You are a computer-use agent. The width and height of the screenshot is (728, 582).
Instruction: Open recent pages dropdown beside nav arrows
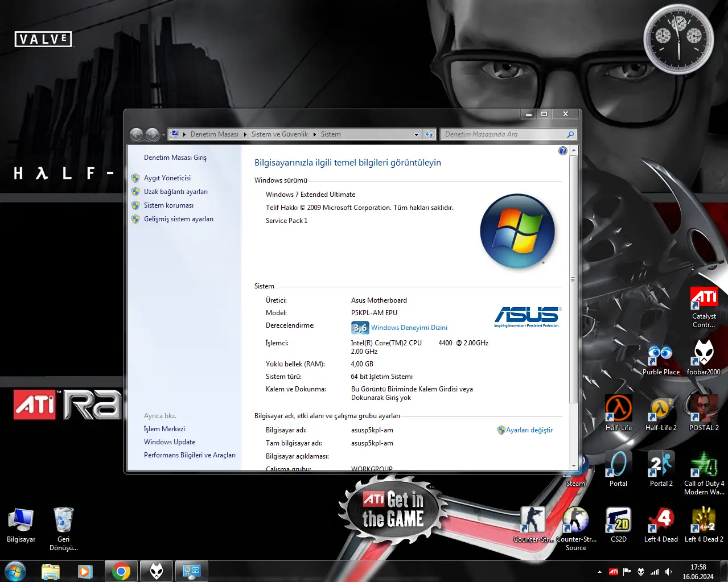pos(163,135)
